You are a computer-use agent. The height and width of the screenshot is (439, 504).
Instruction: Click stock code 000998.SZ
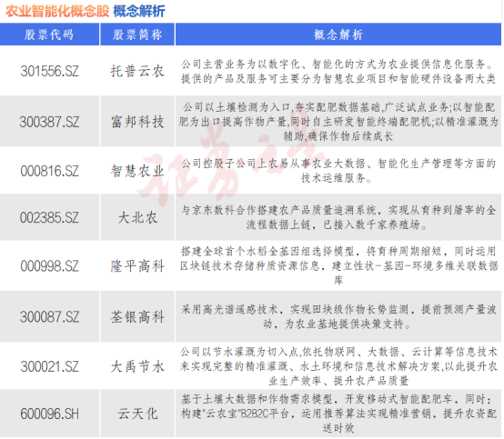click(49, 266)
